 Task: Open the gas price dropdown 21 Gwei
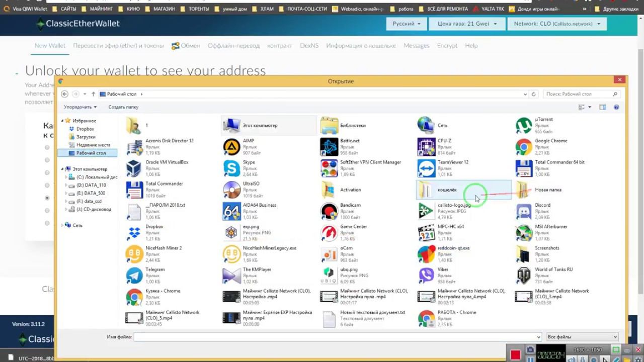click(x=467, y=24)
